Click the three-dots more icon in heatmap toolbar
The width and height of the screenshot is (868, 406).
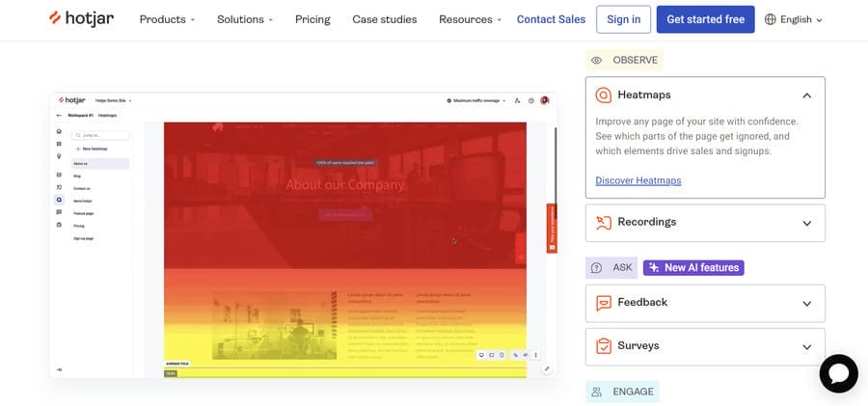point(536,355)
